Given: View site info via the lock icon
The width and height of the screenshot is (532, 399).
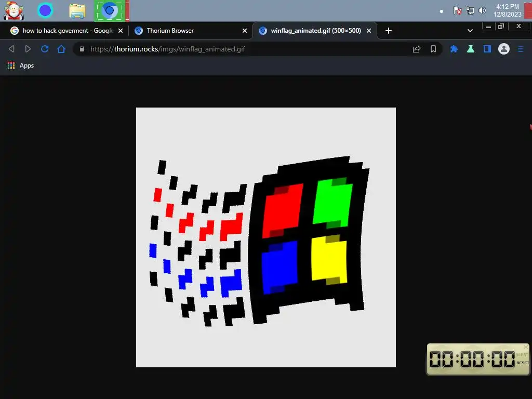Looking at the screenshot, I should tap(82, 49).
